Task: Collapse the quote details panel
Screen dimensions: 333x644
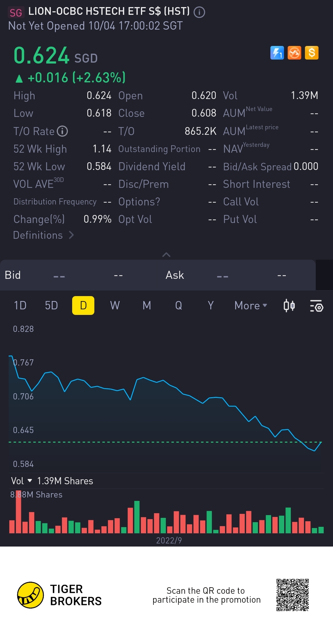Action: click(x=166, y=255)
